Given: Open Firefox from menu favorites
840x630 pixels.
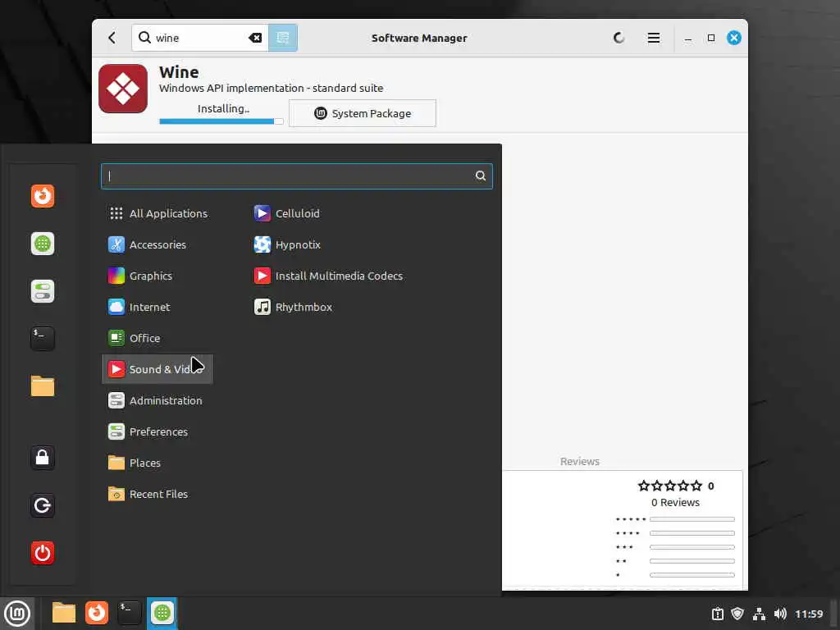Looking at the screenshot, I should point(43,196).
